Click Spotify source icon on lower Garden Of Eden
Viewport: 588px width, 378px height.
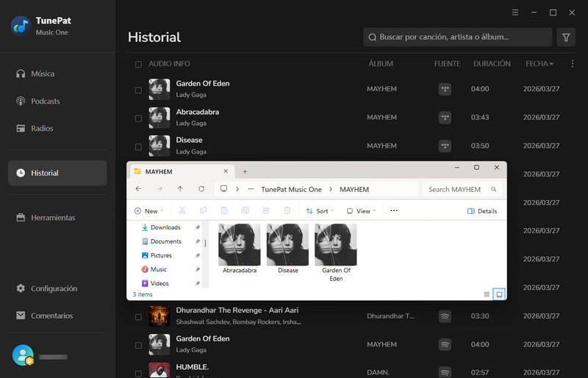pos(445,344)
